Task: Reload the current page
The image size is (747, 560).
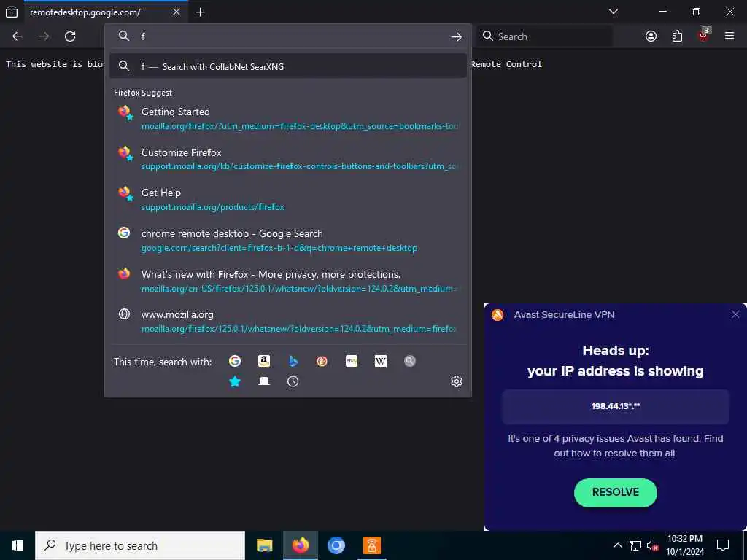Action: [x=70, y=36]
